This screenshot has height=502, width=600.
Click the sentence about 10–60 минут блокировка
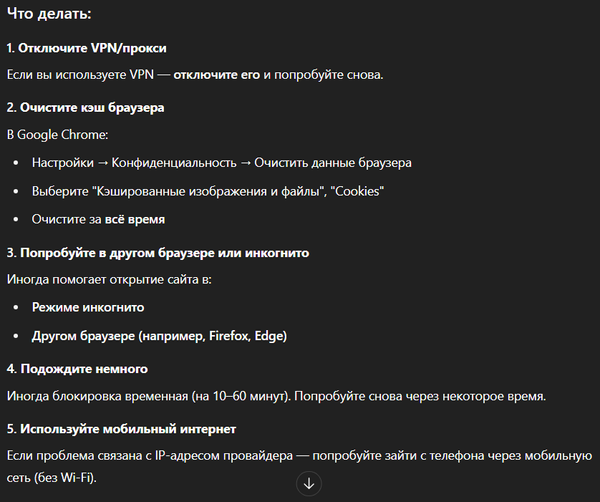(276, 396)
